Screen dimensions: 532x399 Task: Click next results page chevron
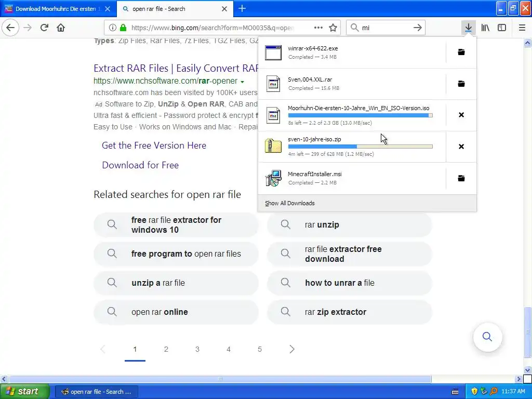click(x=292, y=349)
